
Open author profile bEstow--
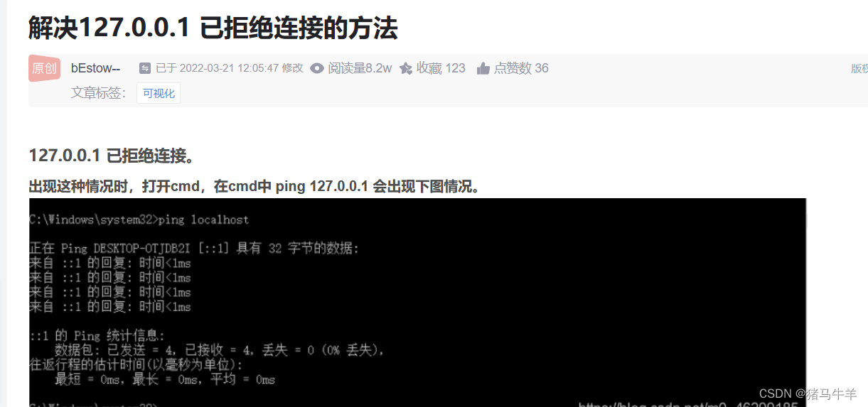[95, 68]
